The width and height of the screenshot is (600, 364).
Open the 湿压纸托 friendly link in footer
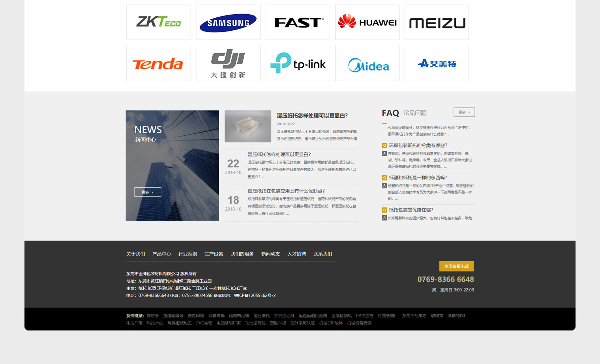pos(261,316)
